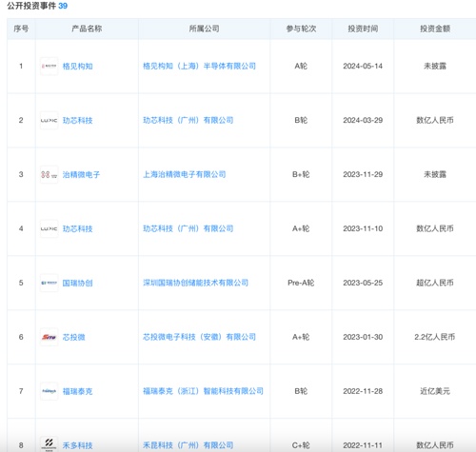Select the date 2023-05-25
Screen dimensions: 476x452
[x=363, y=283]
